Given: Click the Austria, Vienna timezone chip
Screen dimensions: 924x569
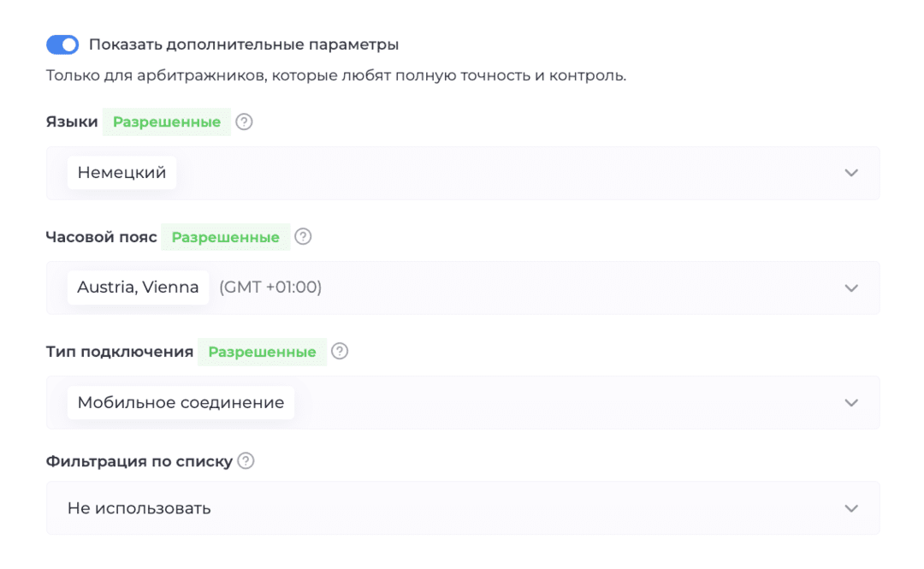Looking at the screenshot, I should coord(138,287).
